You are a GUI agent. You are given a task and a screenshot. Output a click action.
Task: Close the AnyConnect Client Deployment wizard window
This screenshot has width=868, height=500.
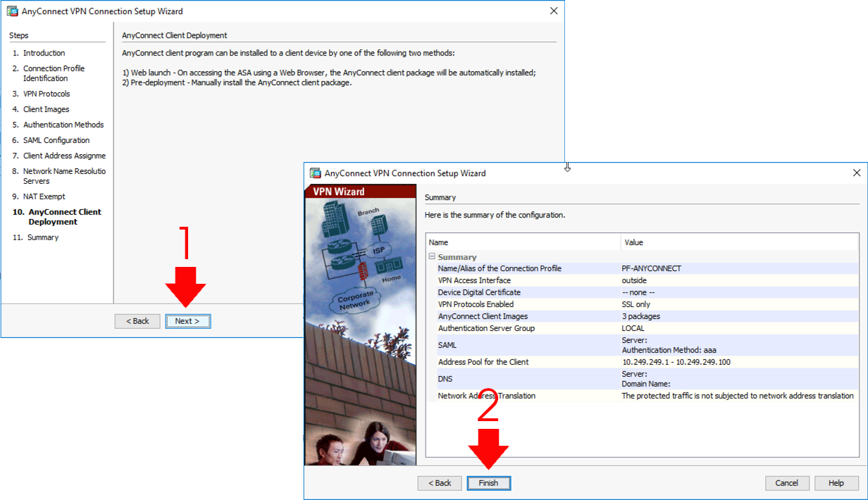(554, 11)
